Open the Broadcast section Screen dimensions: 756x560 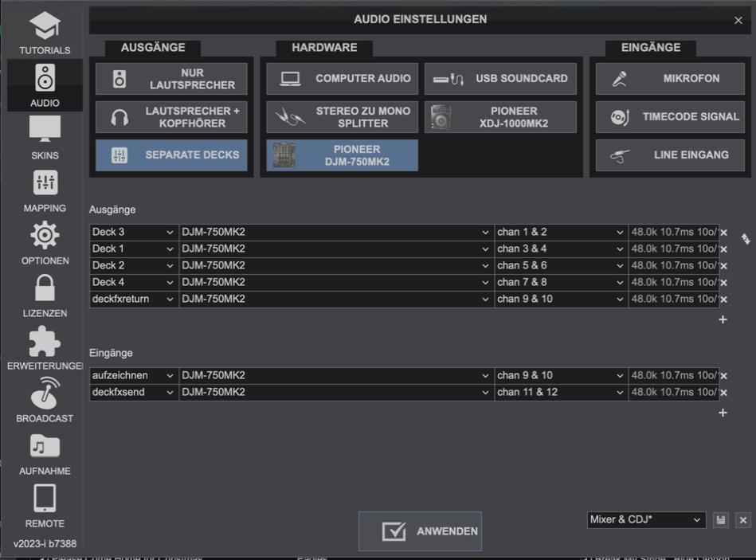(45, 401)
